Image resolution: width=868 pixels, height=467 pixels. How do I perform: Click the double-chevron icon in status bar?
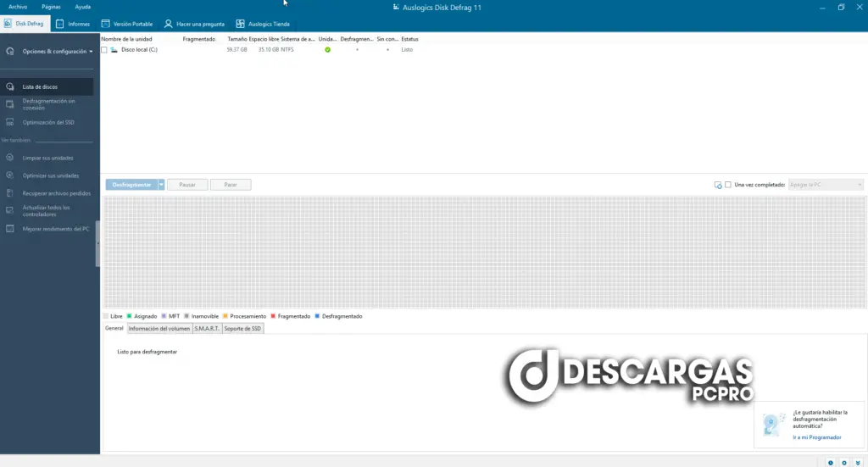point(858,463)
